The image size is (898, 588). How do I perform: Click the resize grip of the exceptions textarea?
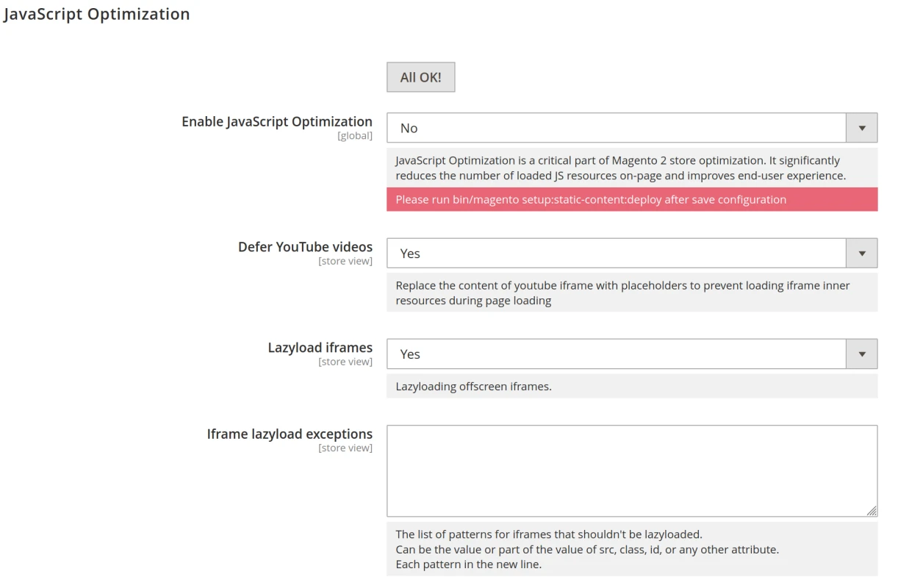click(872, 511)
